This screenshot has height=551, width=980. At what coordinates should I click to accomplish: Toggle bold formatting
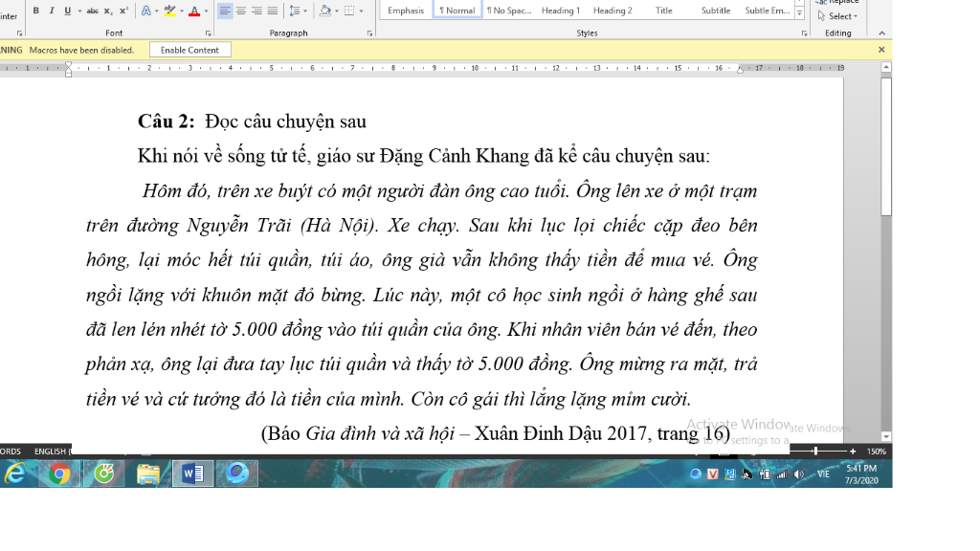click(35, 11)
